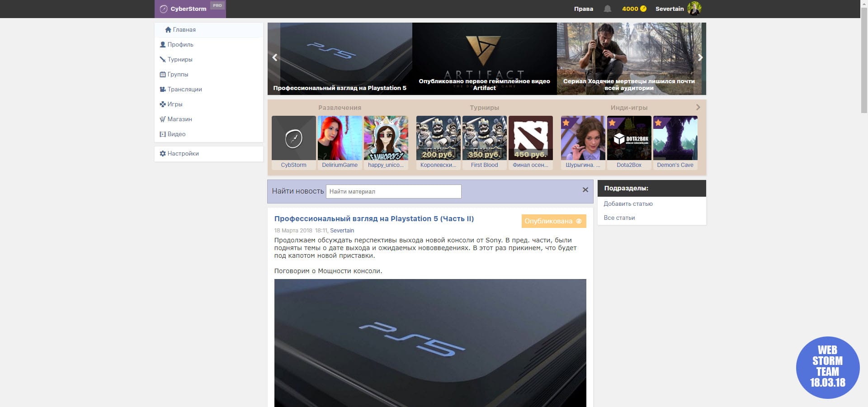Viewport: 868px width, 407px height.
Task: Click the film icon beside Видео
Action: click(x=163, y=134)
